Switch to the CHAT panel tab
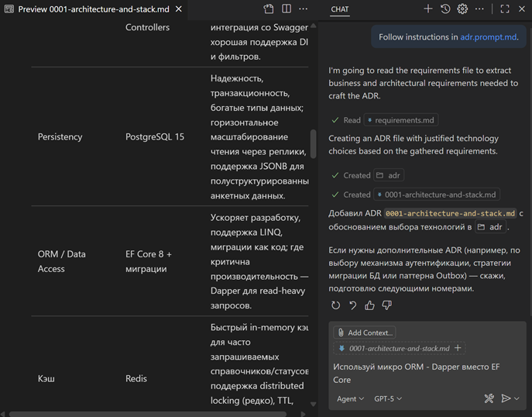 point(340,9)
